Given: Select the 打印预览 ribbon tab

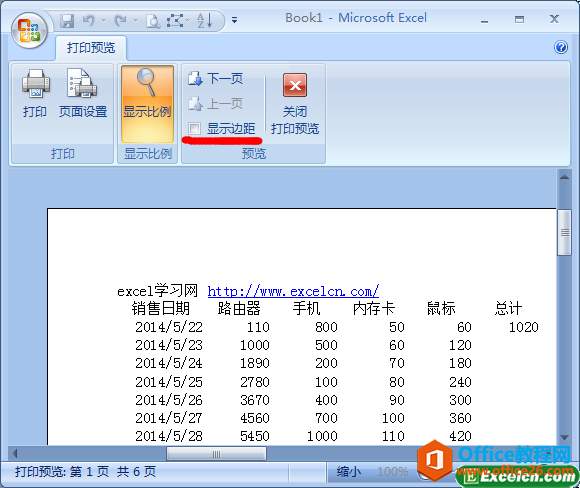Looking at the screenshot, I should coord(91,48).
